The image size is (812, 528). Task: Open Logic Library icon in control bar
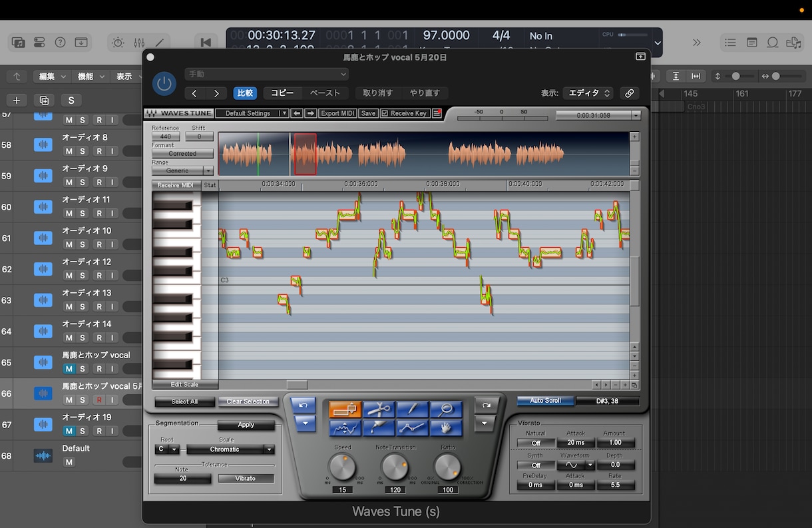[18, 42]
